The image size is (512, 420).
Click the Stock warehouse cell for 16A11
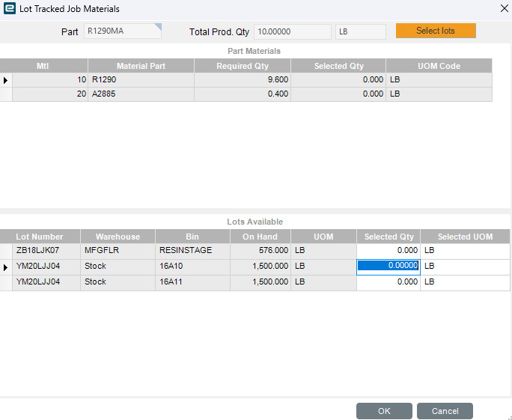click(118, 282)
